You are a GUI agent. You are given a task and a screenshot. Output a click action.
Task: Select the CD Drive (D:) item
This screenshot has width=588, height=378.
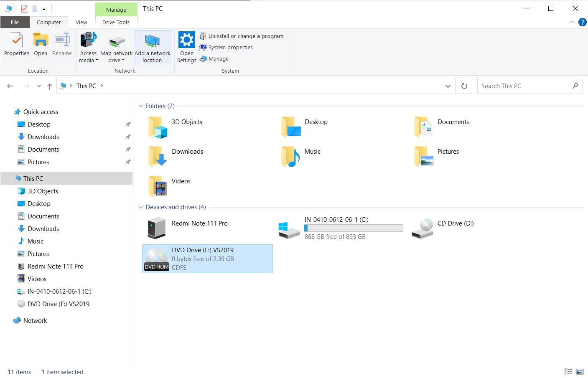(444, 228)
